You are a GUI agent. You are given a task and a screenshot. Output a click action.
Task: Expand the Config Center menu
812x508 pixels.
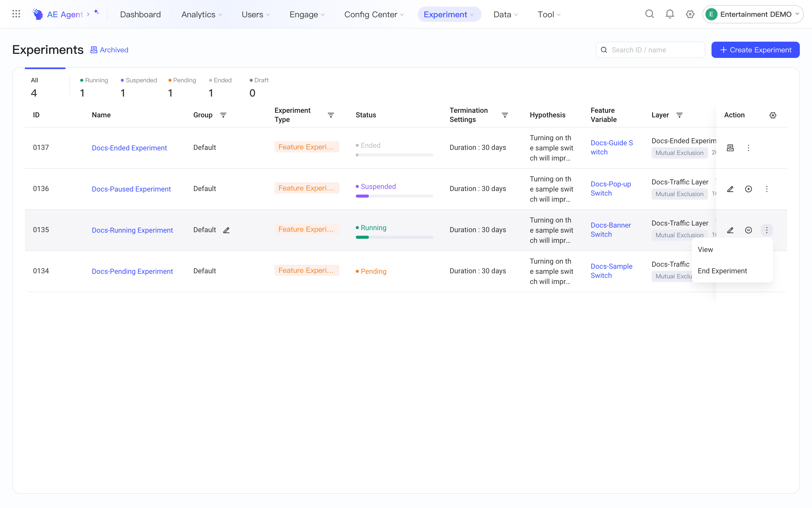click(x=374, y=14)
